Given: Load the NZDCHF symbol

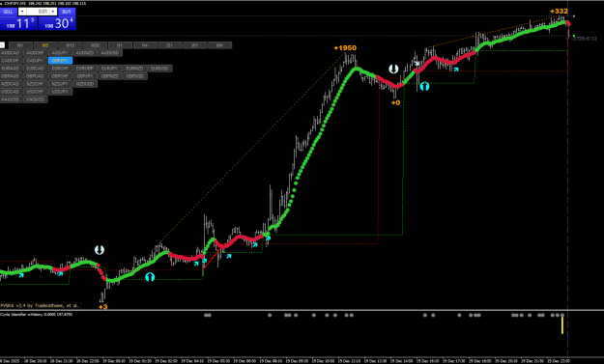Looking at the screenshot, I should coord(35,84).
